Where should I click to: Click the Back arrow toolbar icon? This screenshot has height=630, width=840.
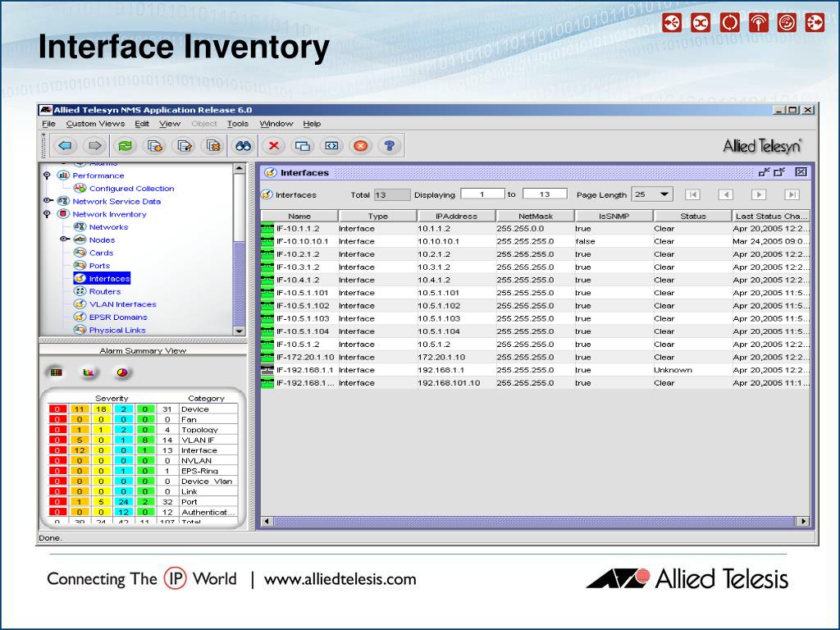click(66, 145)
